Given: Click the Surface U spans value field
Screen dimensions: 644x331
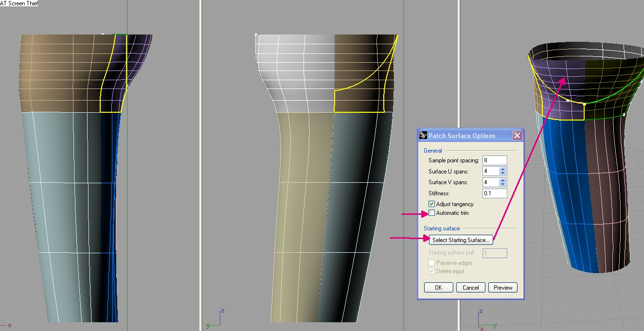Looking at the screenshot, I should coord(490,171).
